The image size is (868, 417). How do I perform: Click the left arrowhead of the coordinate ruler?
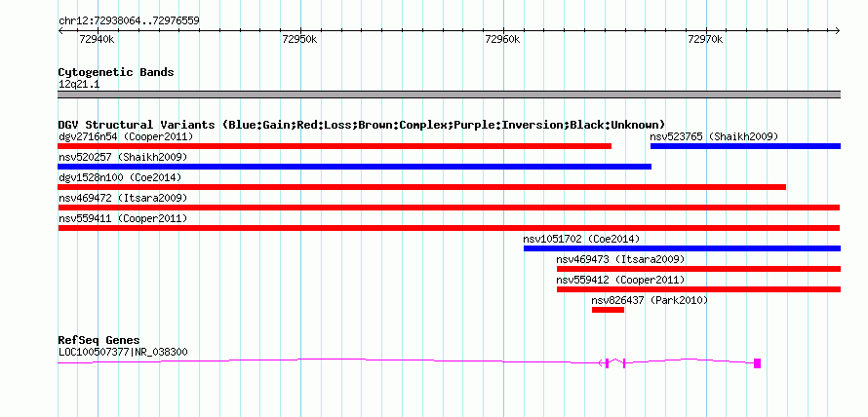click(60, 30)
